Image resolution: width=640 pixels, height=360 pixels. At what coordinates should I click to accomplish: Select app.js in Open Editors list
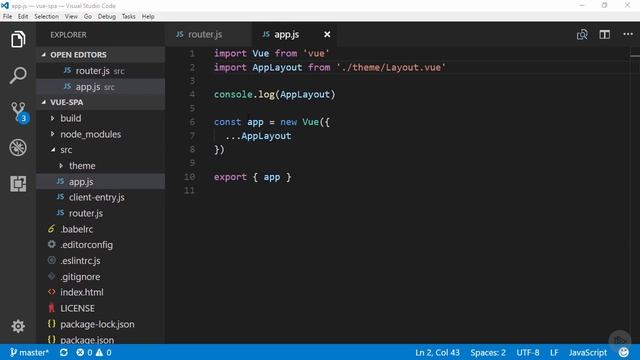pos(101,87)
